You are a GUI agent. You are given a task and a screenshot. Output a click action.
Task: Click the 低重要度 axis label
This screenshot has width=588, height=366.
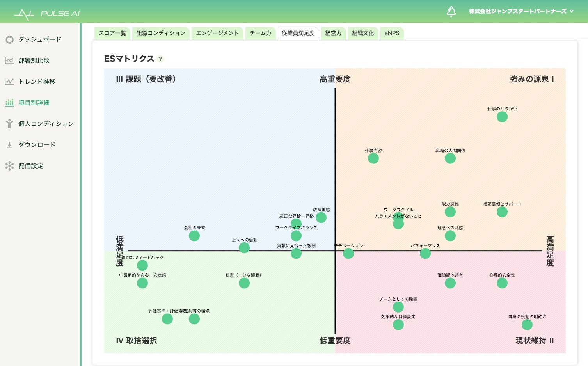tap(335, 341)
